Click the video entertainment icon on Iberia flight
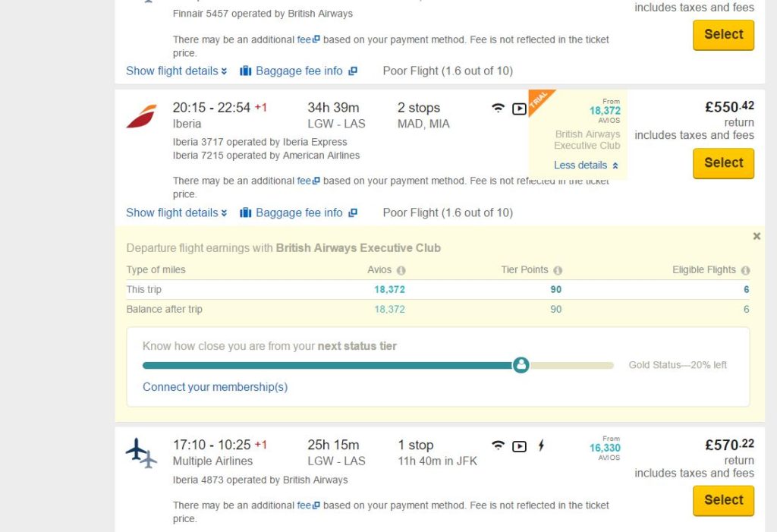The width and height of the screenshot is (777, 532). coord(519,109)
